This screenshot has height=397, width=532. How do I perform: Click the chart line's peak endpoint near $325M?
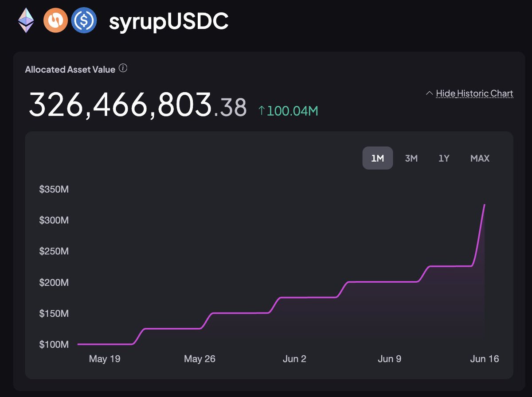(x=485, y=205)
